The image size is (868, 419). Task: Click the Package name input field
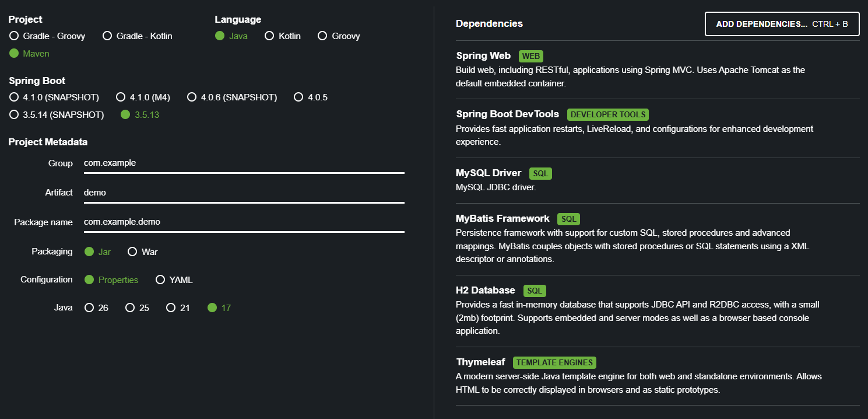[175, 222]
